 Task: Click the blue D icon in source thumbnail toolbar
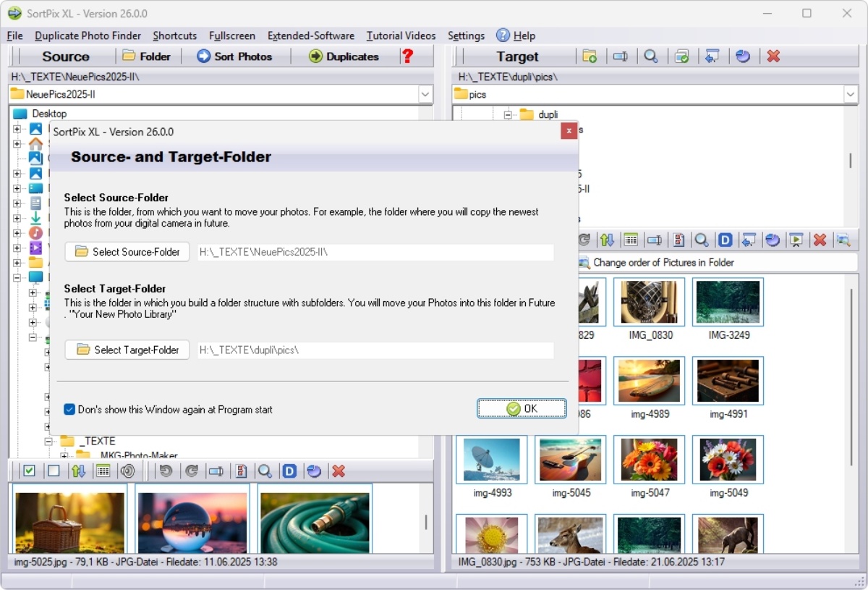click(x=289, y=471)
